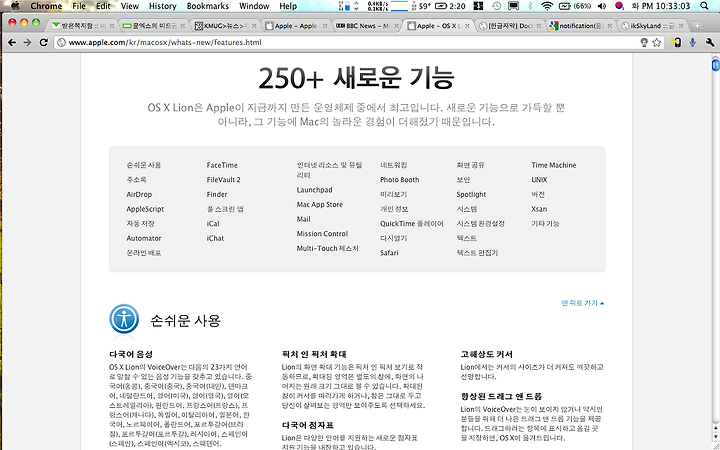Click the display/screen icon in menu bar
The width and height of the screenshot is (720, 450).
click(x=513, y=6)
